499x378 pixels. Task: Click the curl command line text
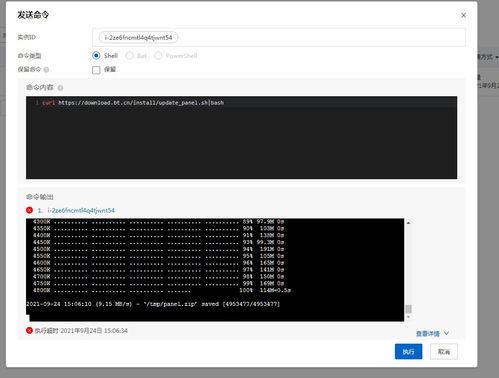(133, 103)
